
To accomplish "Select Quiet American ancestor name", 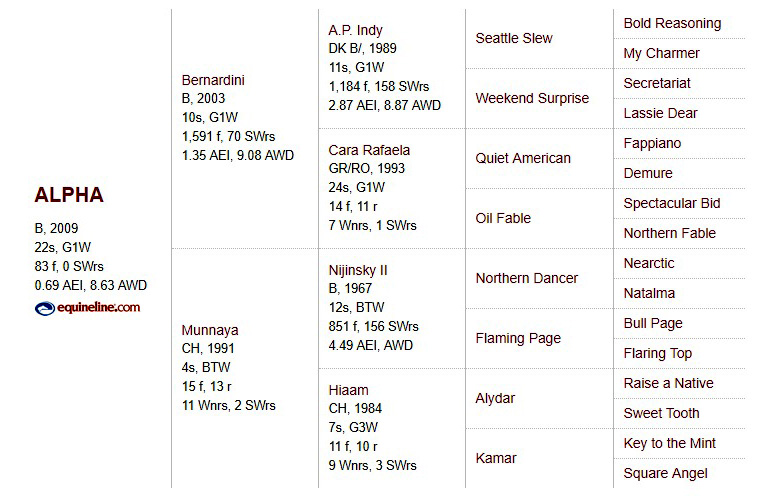I will [523, 158].
